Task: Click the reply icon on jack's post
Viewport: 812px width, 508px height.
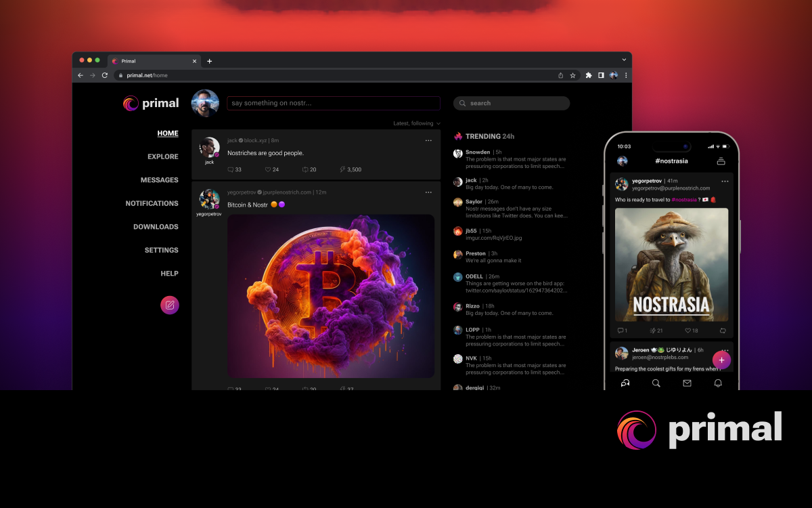Action: coord(231,170)
